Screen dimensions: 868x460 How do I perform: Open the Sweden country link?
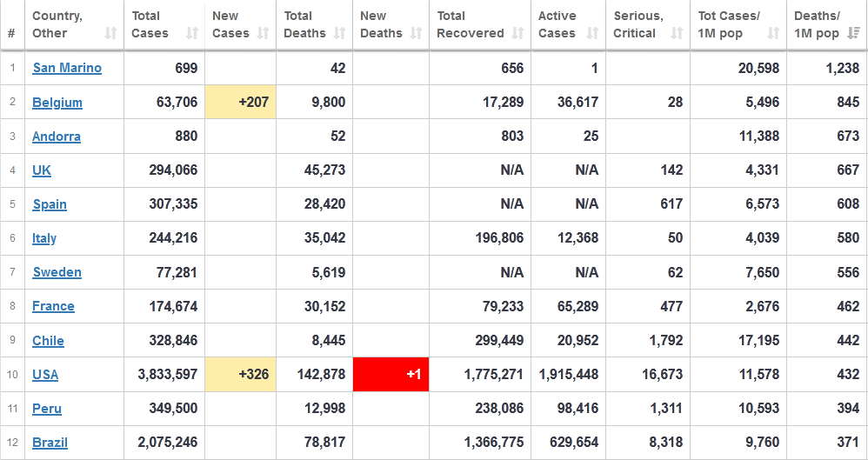tap(57, 272)
